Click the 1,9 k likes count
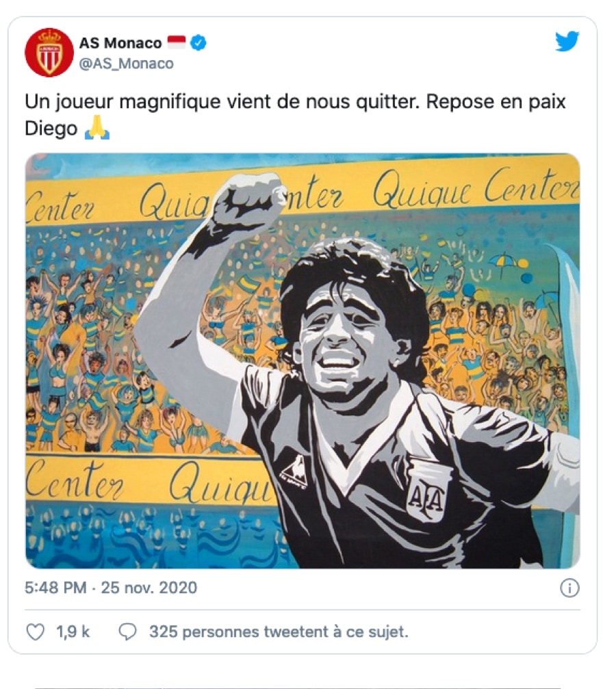The width and height of the screenshot is (616, 689). click(73, 632)
